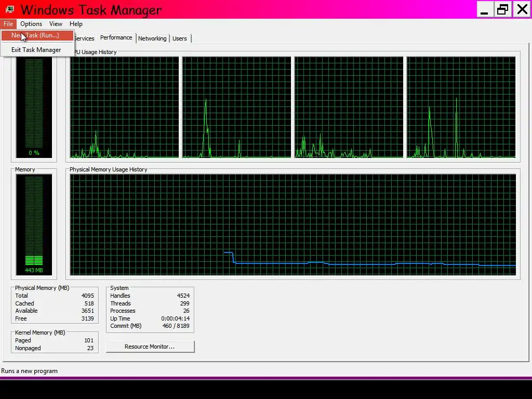Click the CPU usage 0 % gauge
The height and width of the screenshot is (399, 532).
pos(34,107)
